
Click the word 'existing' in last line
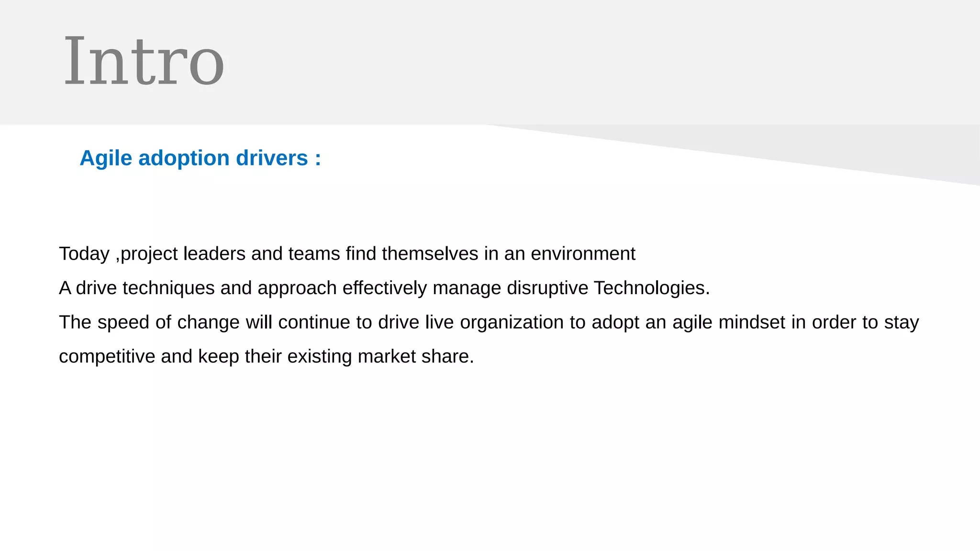pyautogui.click(x=319, y=356)
